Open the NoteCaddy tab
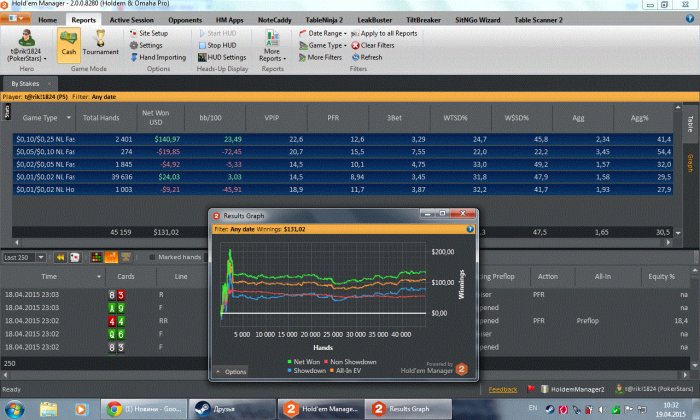Viewport: 700px width, 420px height. (x=275, y=20)
